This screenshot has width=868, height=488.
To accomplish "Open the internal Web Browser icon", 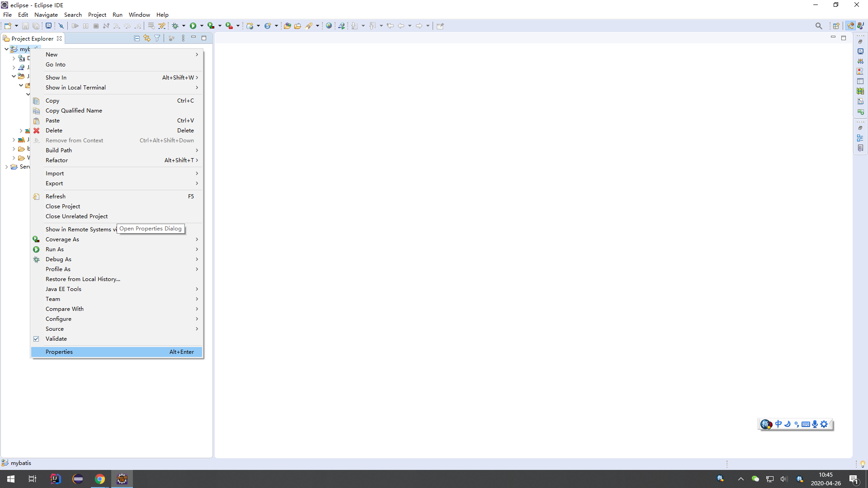I will 329,26.
